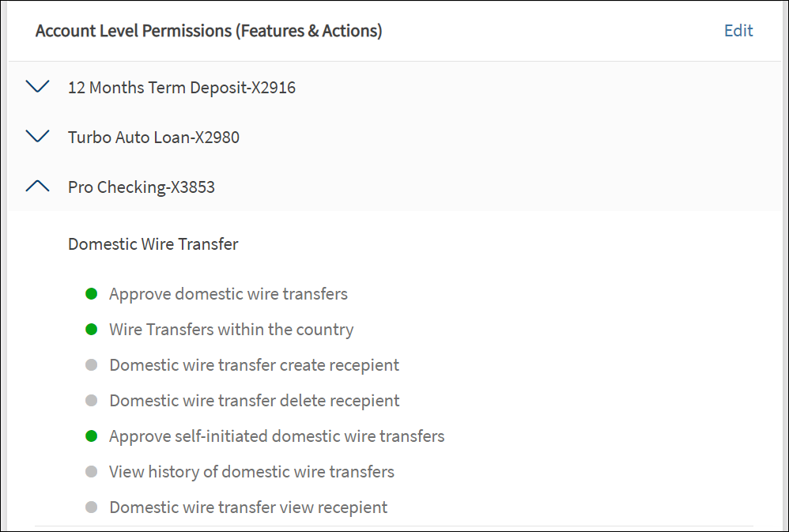Click gray dot beside delete recepient permission
The image size is (789, 532).
click(x=91, y=401)
